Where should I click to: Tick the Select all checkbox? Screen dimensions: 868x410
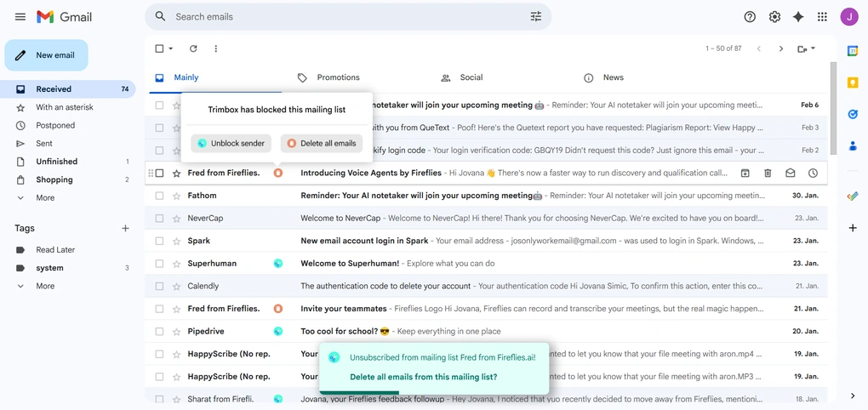[159, 48]
